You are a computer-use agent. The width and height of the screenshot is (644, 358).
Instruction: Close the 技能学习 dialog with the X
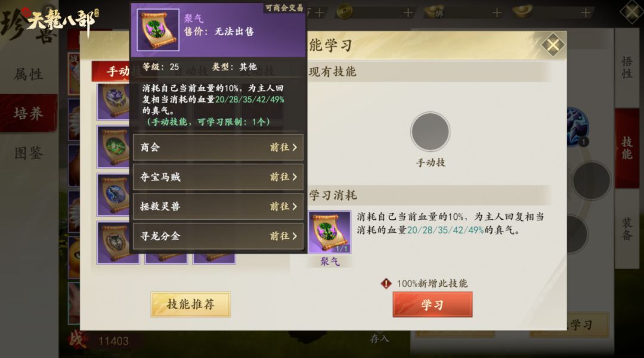point(553,45)
